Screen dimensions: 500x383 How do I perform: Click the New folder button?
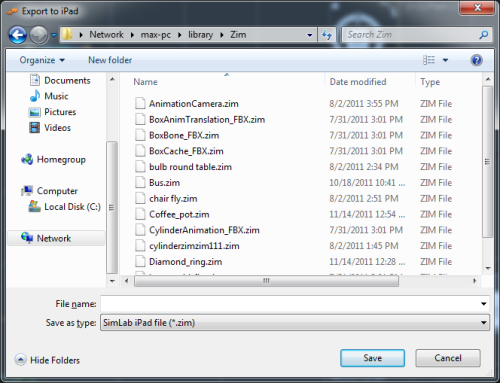pyautogui.click(x=110, y=60)
